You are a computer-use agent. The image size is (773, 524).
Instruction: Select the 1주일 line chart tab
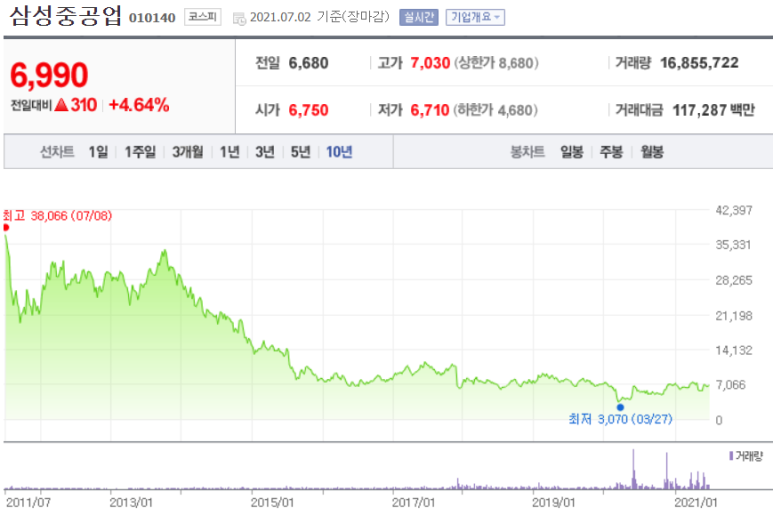click(140, 152)
